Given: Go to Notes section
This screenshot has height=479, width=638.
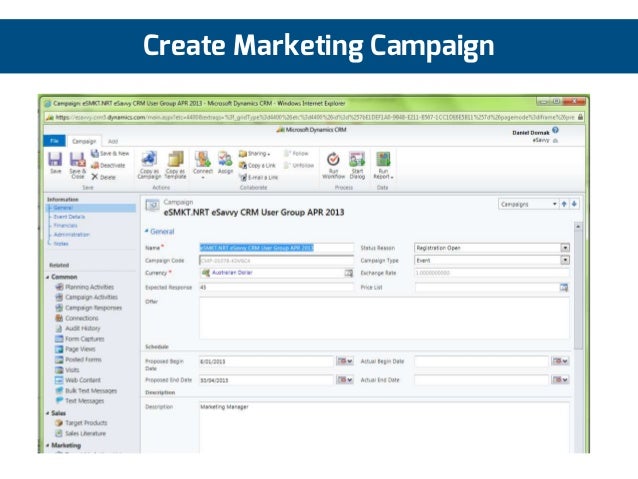Looking at the screenshot, I should (x=61, y=243).
